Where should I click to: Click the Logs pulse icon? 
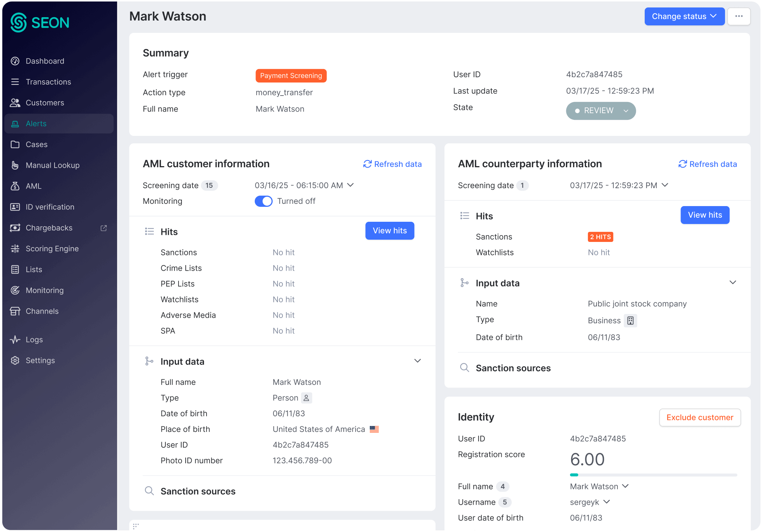tap(15, 339)
